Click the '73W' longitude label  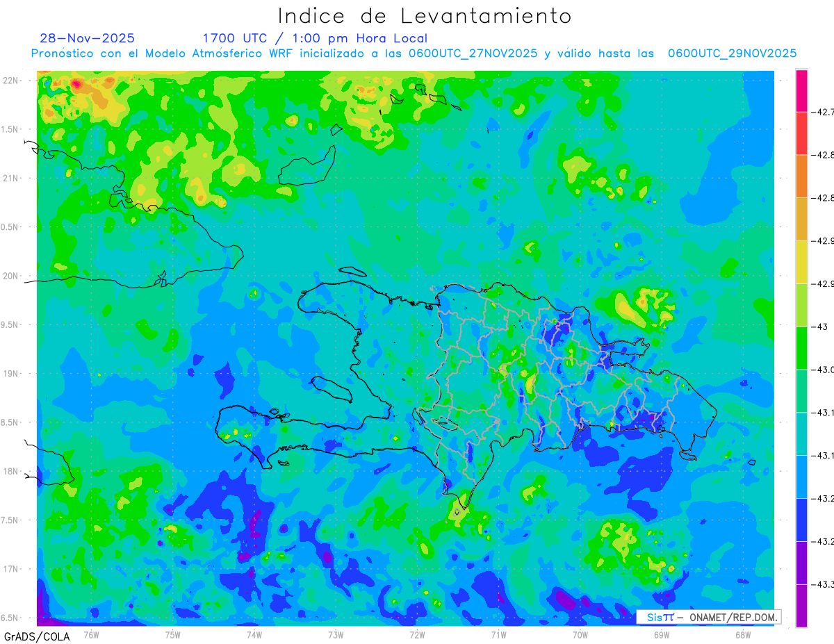[336, 634]
